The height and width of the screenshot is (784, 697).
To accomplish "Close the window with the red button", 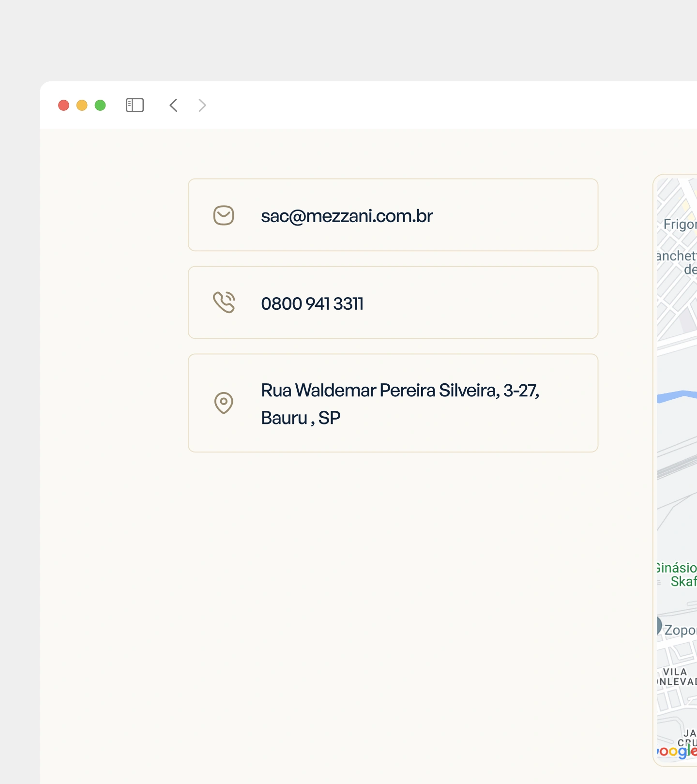I will click(x=63, y=105).
